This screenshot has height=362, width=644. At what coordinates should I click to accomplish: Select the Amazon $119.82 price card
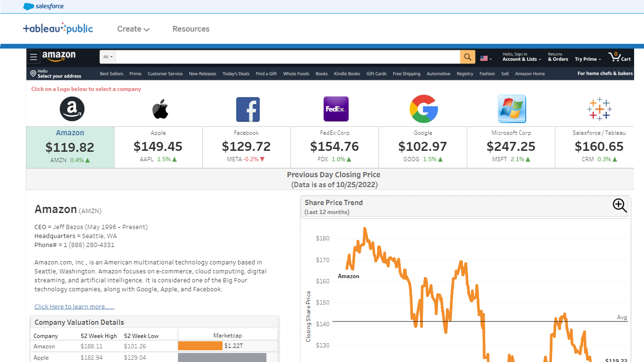click(x=70, y=147)
